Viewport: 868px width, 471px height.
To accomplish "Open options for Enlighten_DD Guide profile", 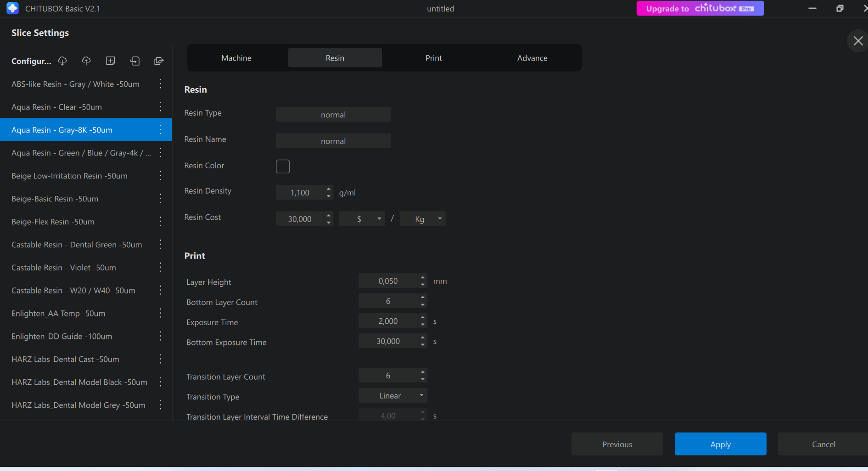I will pyautogui.click(x=160, y=336).
